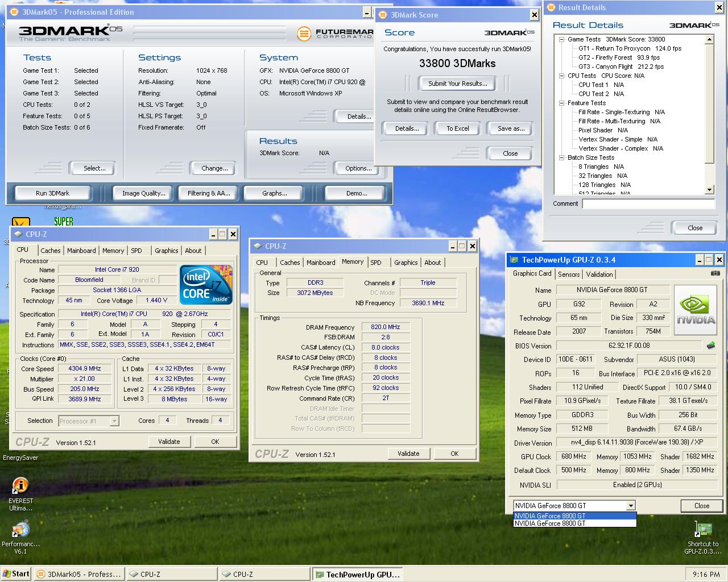Screen dimensions: 728x582
Task: Click the Futuremark Corporation logo
Action: [x=334, y=34]
